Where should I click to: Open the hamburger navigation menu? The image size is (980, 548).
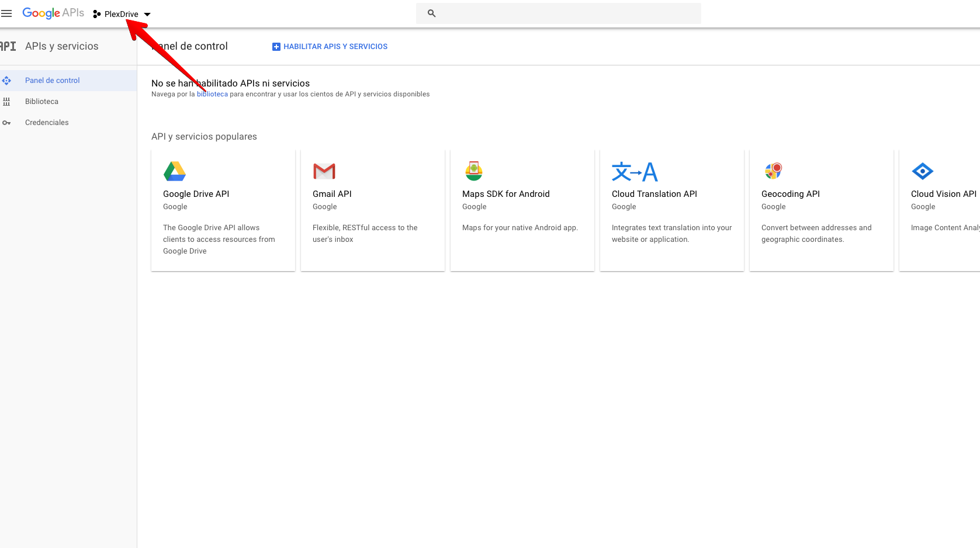[x=6, y=13]
